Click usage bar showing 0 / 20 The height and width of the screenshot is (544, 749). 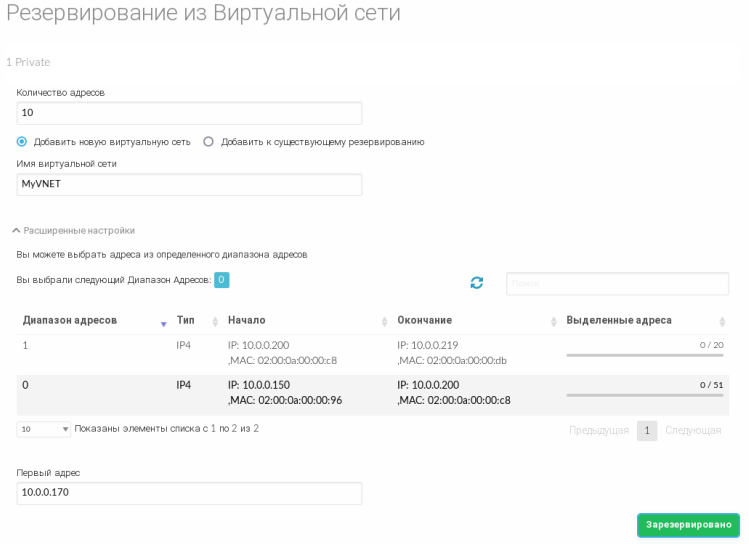(645, 355)
